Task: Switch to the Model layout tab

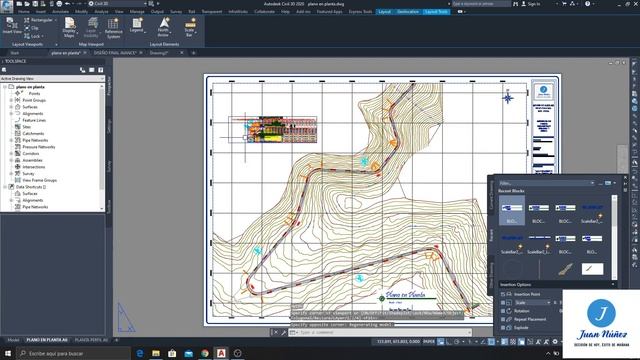Action: [13, 340]
